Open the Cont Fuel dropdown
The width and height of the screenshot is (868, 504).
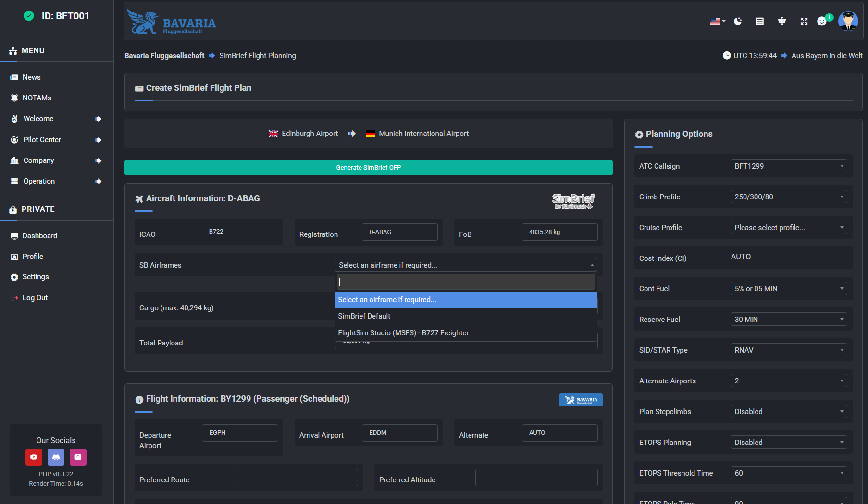coord(789,289)
